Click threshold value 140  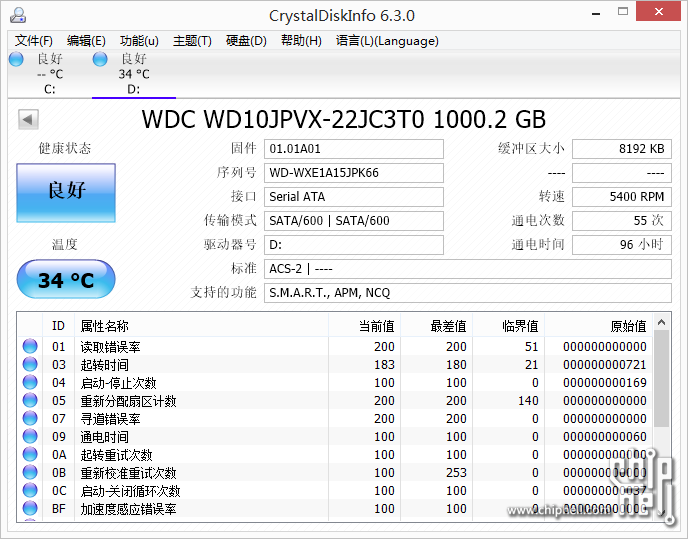pos(528,401)
